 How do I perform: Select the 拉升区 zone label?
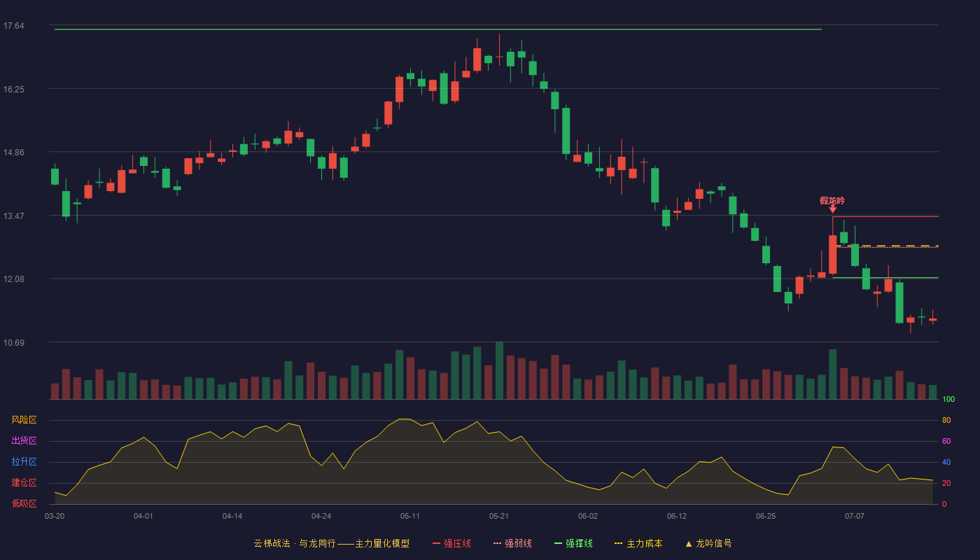[x=24, y=462]
